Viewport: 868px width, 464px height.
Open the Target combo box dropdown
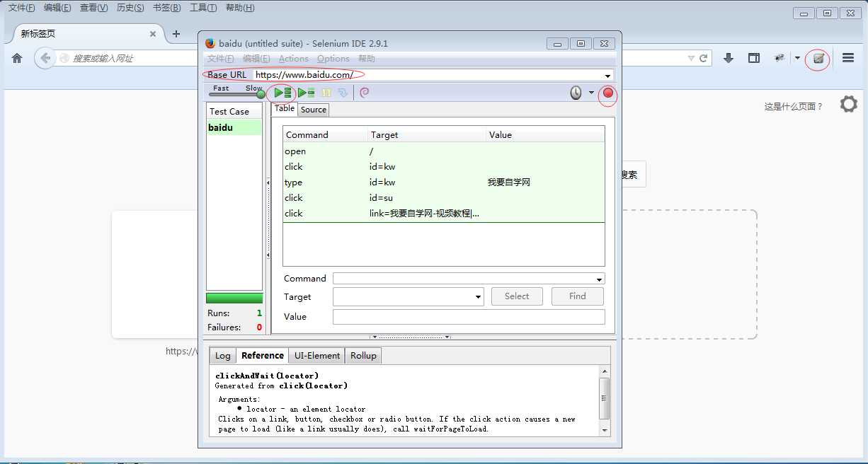coord(479,297)
